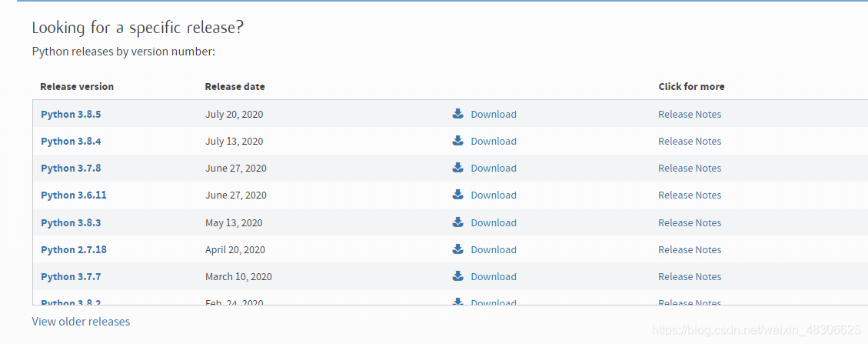Image resolution: width=868 pixels, height=344 pixels.
Task: Click download icon for Python 3.7.8
Action: pos(457,167)
